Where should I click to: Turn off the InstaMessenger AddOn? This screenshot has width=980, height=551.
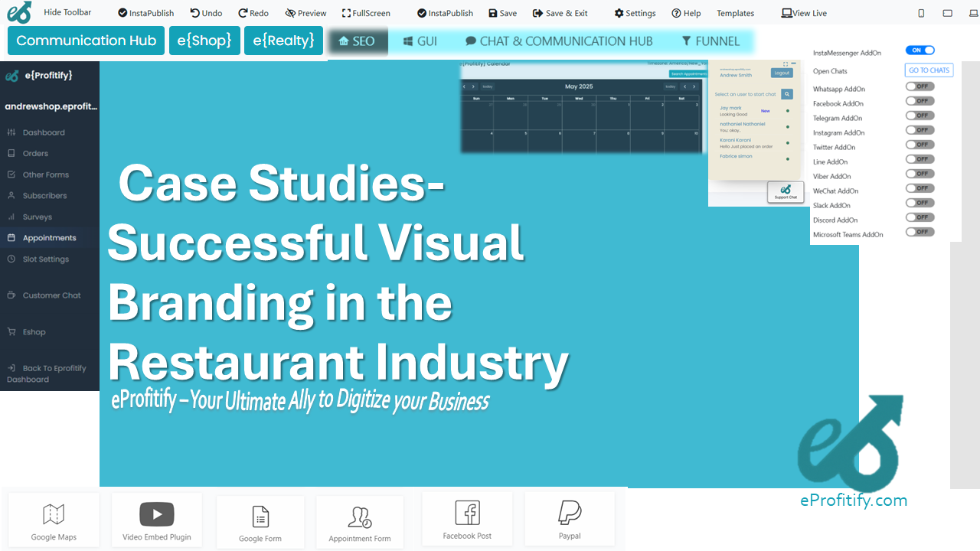click(920, 49)
